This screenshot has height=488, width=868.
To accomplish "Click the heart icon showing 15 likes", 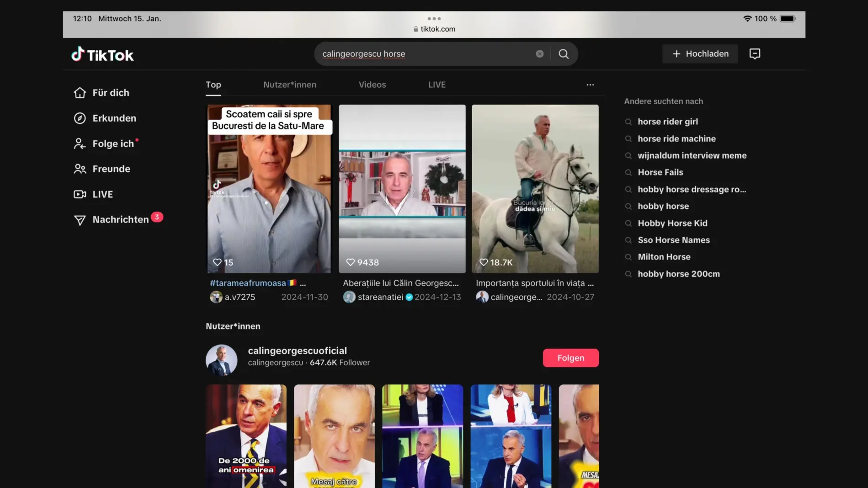I will [217, 262].
